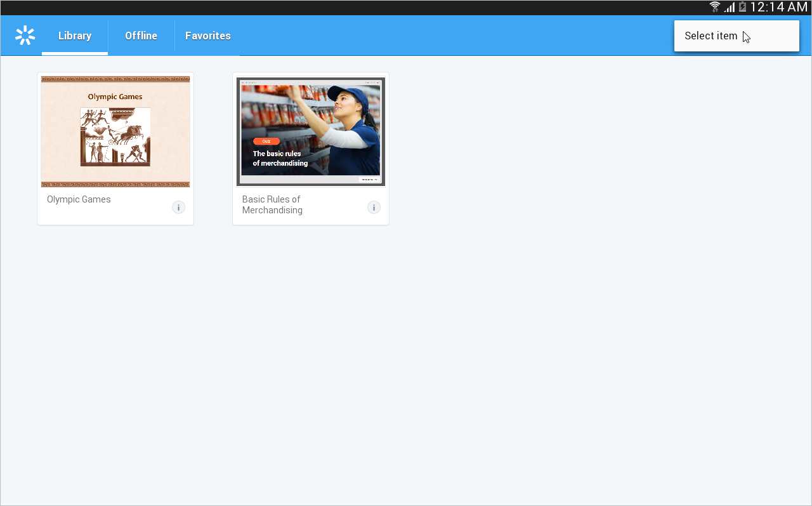
Task: Choose Select item from the popup menu
Action: pos(711,36)
